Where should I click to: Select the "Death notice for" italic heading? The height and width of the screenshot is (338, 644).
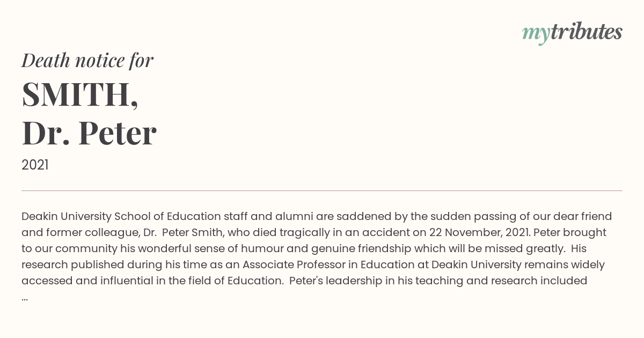tap(87, 61)
